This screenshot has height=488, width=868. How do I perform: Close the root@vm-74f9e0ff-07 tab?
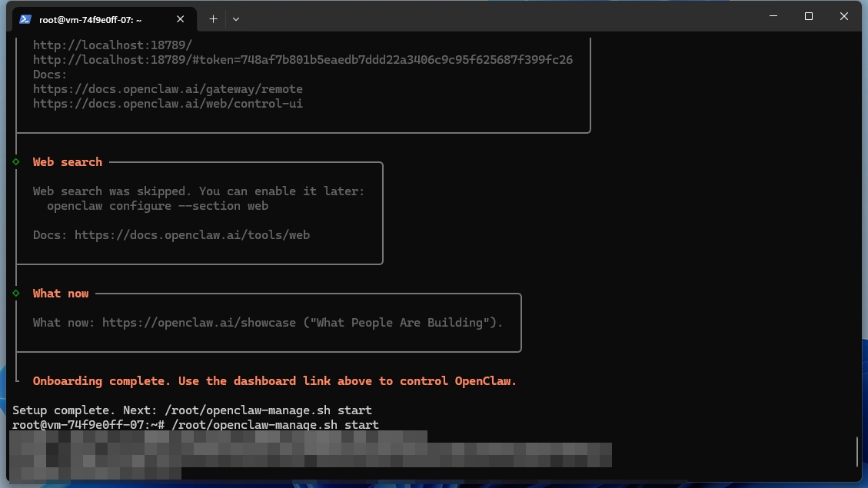[x=181, y=19]
